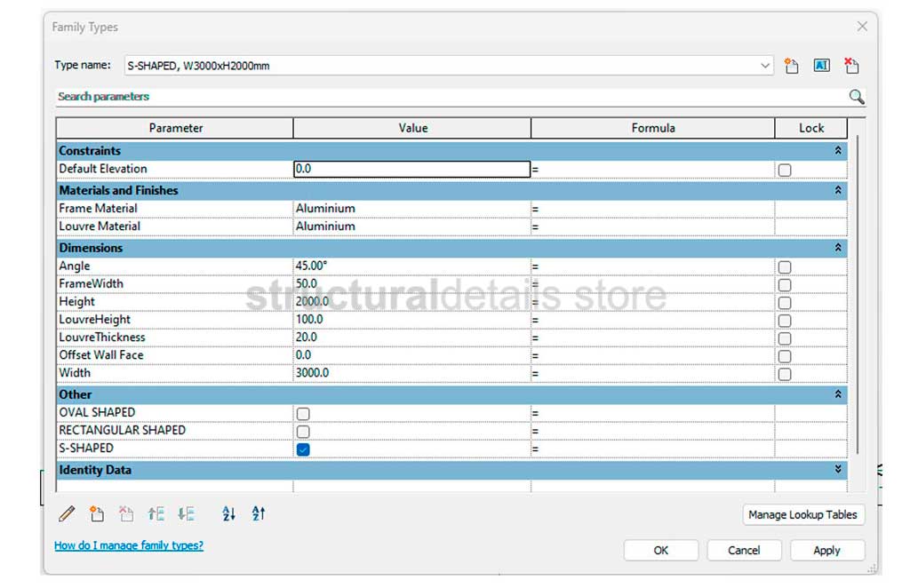Click the Apply button
This screenshot has width=910, height=588.
[827, 551]
